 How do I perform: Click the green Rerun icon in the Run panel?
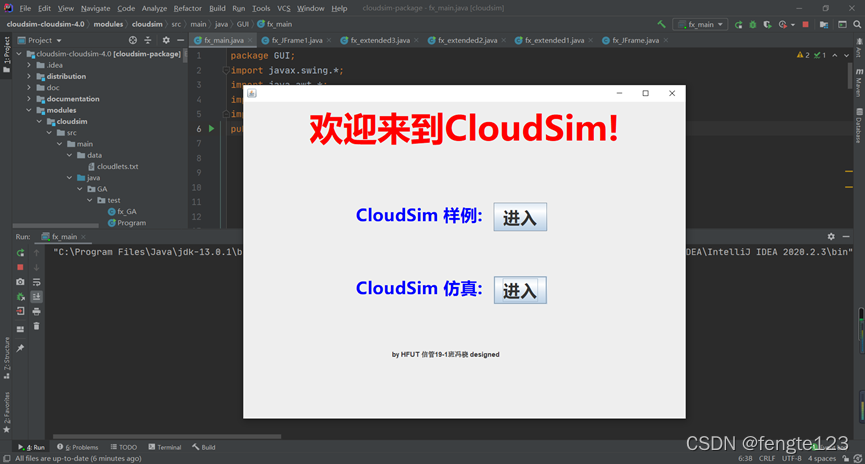point(20,253)
